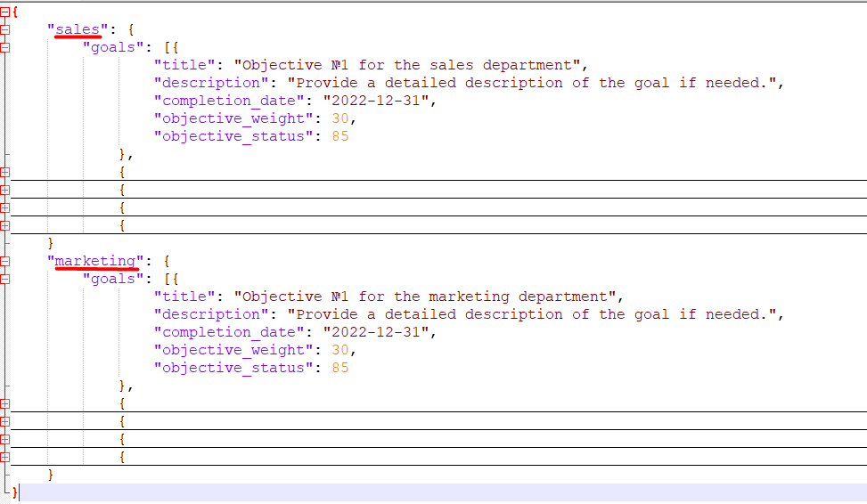Collapse the marketing "goals" array fold marker
Image resolution: width=867 pixels, height=504 pixels.
coord(4,279)
